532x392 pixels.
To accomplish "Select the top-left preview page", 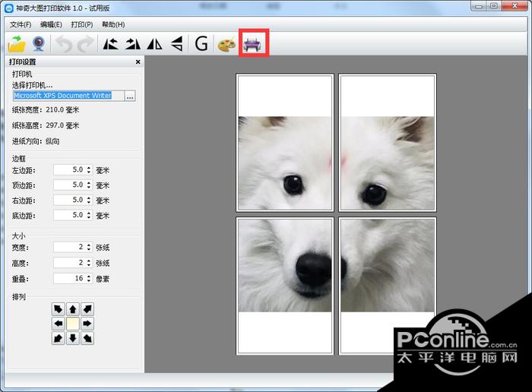I will [x=285, y=143].
